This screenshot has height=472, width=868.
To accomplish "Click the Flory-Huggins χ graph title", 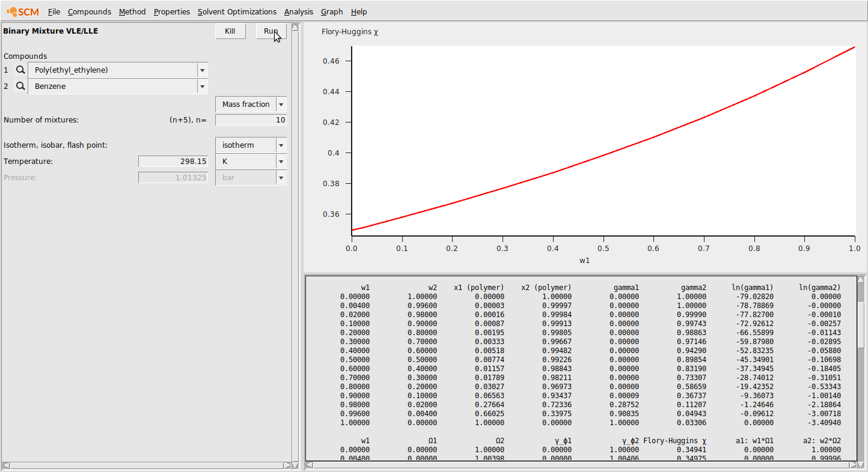I will click(350, 32).
